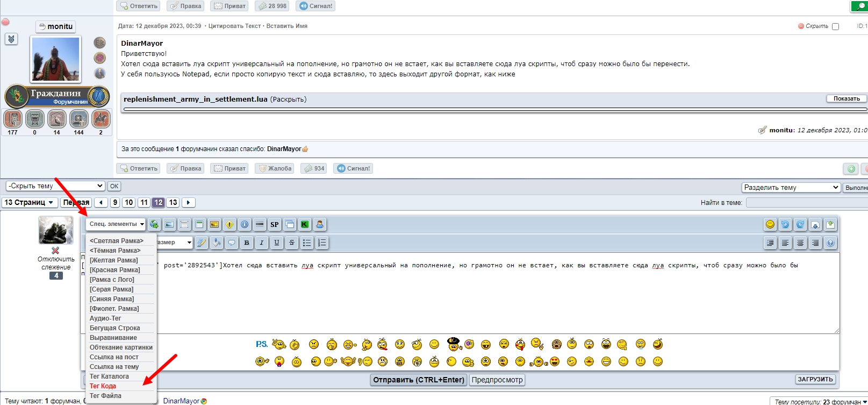
Task: Open the Разделить тему dropdown
Action: pyautogui.click(x=791, y=187)
